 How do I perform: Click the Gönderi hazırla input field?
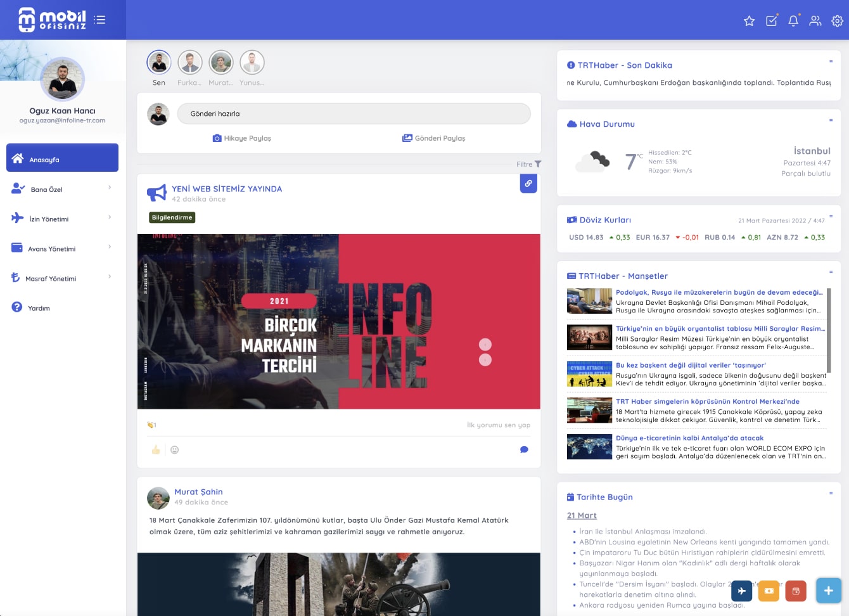[354, 113]
